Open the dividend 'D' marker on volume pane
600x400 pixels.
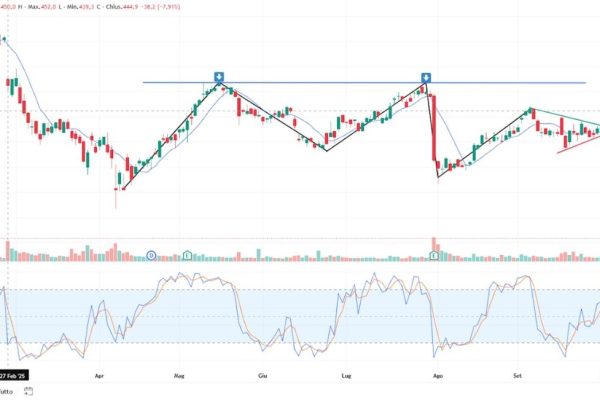pos(151,256)
